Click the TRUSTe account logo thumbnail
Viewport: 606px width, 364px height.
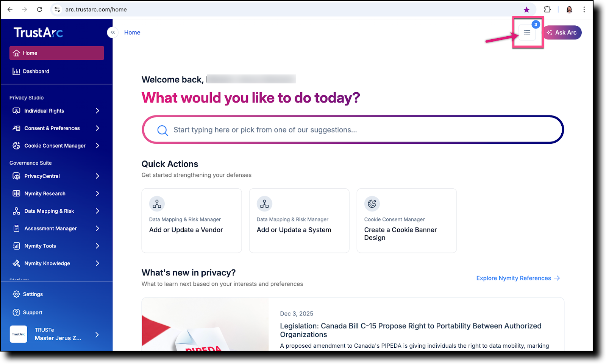(x=19, y=334)
